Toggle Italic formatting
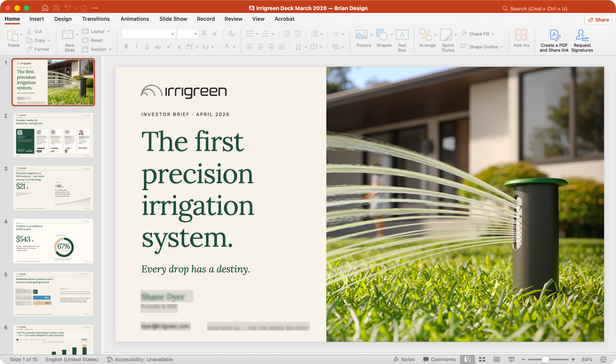The image size is (616, 364). coord(137,47)
